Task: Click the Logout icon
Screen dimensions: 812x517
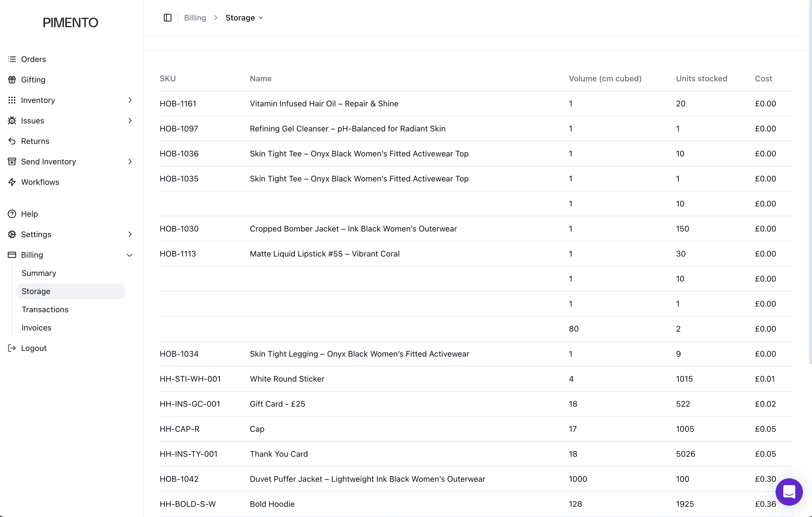Action: tap(12, 348)
